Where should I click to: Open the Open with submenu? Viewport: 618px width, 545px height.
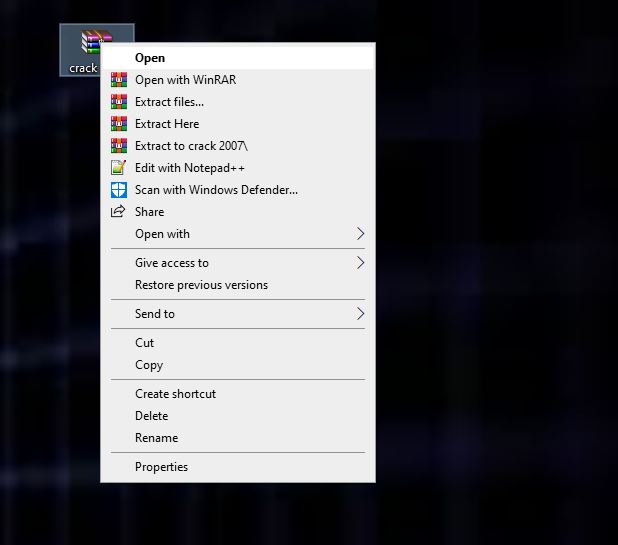pyautogui.click(x=238, y=234)
